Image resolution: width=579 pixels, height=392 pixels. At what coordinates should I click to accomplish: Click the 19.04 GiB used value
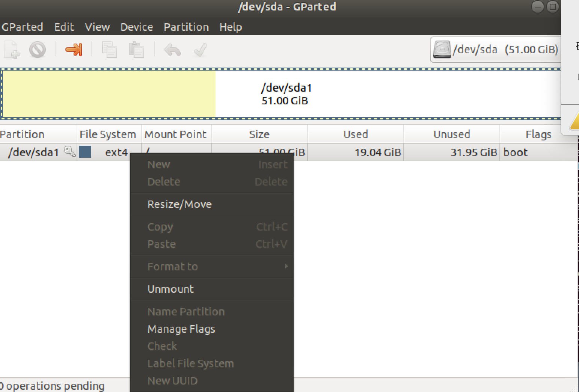(x=378, y=152)
